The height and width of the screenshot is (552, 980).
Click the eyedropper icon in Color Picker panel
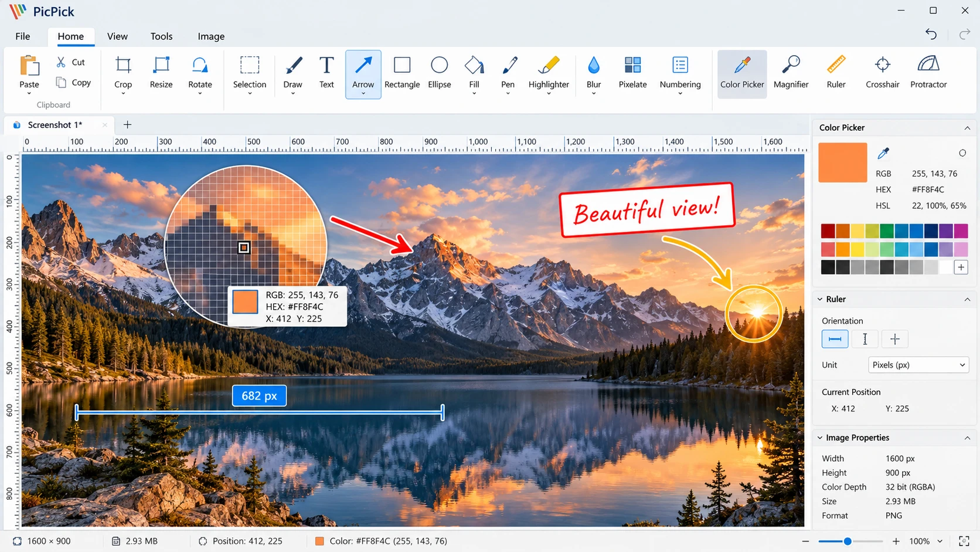coord(883,154)
